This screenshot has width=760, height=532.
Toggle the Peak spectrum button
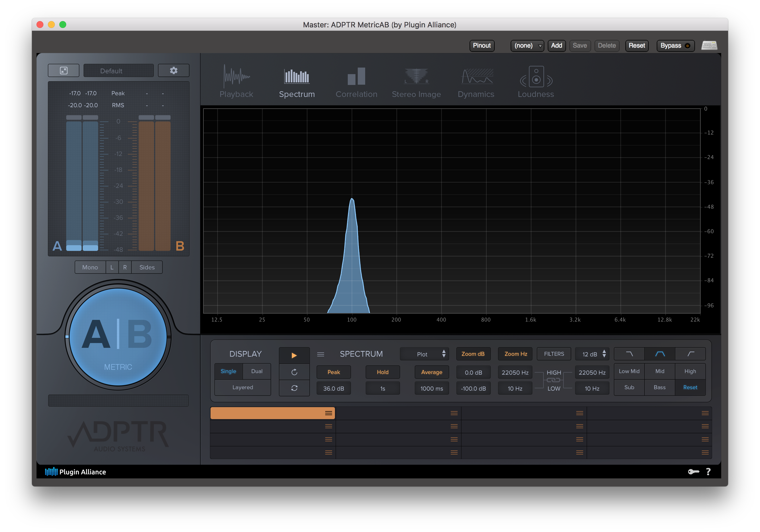(x=334, y=372)
